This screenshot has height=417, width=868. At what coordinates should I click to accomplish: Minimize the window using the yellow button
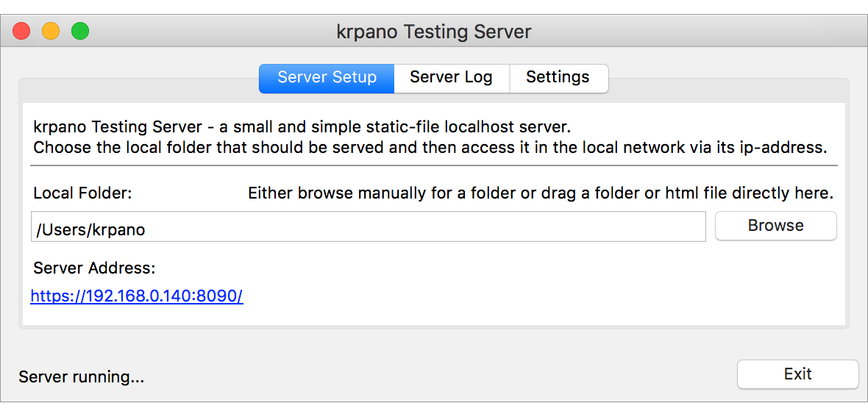tap(51, 32)
